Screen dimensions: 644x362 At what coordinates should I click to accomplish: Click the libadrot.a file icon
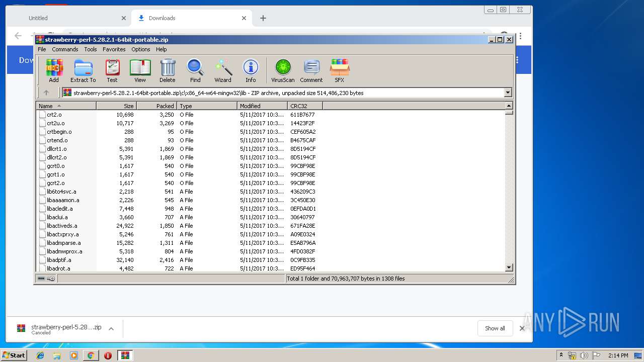tap(42, 268)
